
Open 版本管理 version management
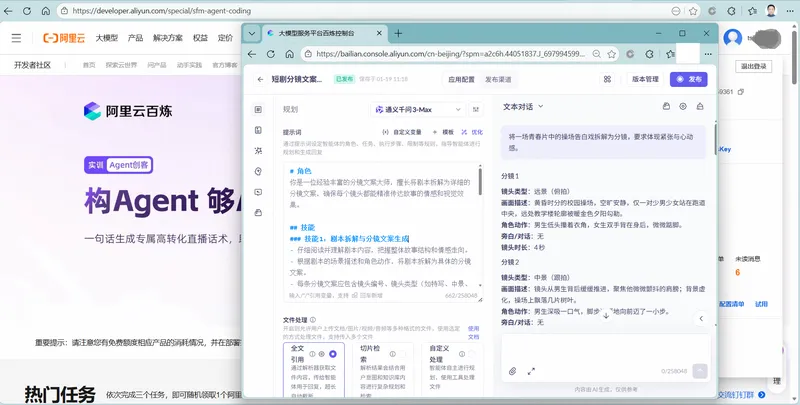645,79
